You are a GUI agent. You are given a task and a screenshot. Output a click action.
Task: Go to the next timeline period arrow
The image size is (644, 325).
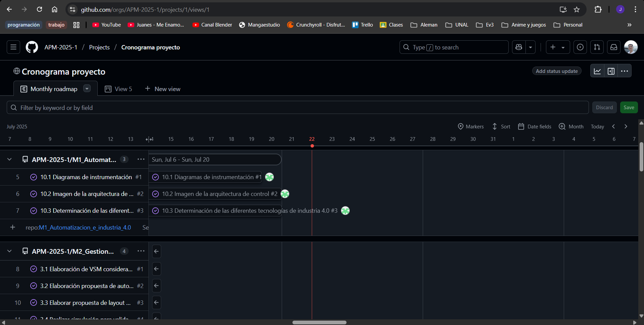[x=626, y=127]
